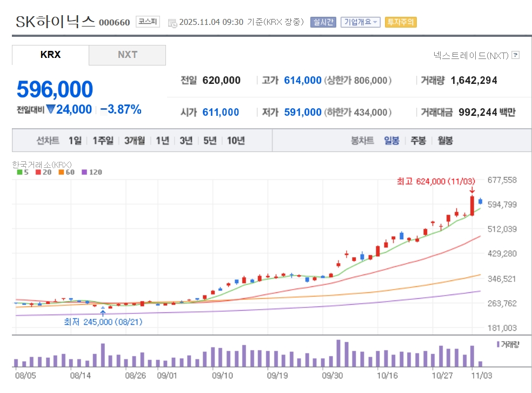
Task: Click the green 5-day moving average swatch
Action: pyautogui.click(x=19, y=172)
